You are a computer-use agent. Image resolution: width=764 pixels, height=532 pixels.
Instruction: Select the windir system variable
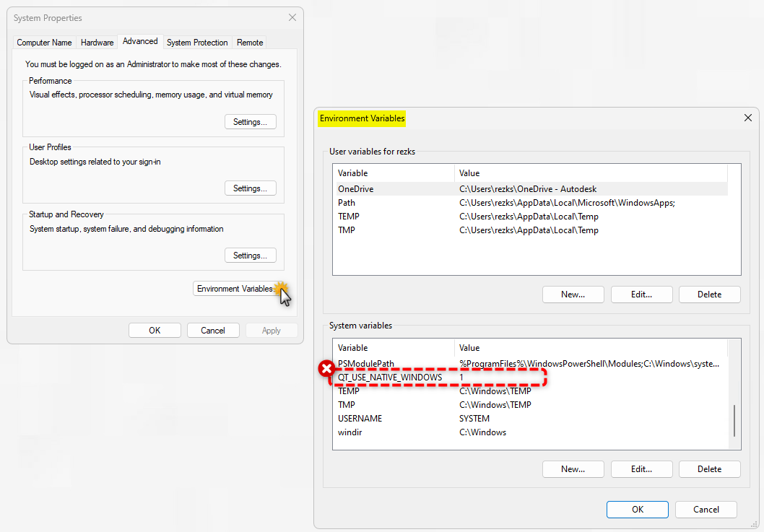point(530,432)
